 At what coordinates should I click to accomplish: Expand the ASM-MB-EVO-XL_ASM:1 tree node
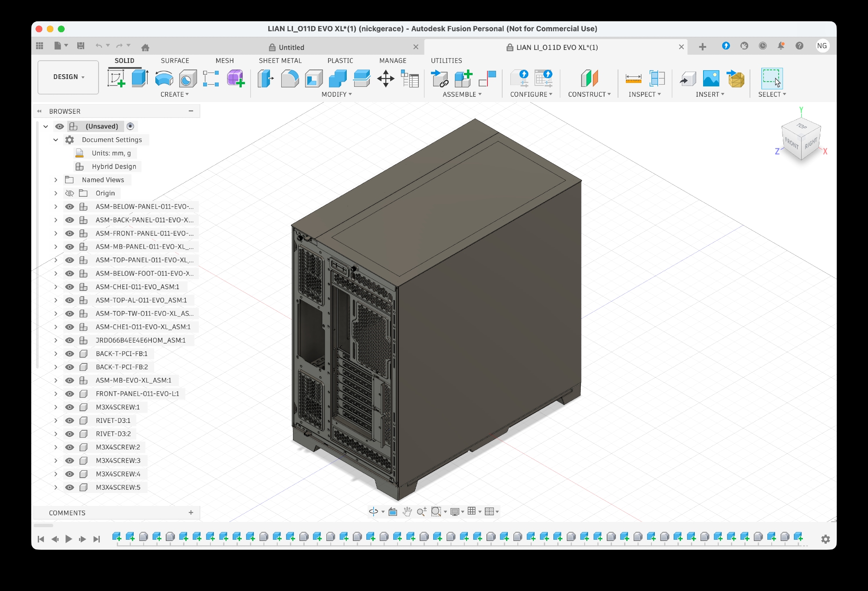(56, 380)
